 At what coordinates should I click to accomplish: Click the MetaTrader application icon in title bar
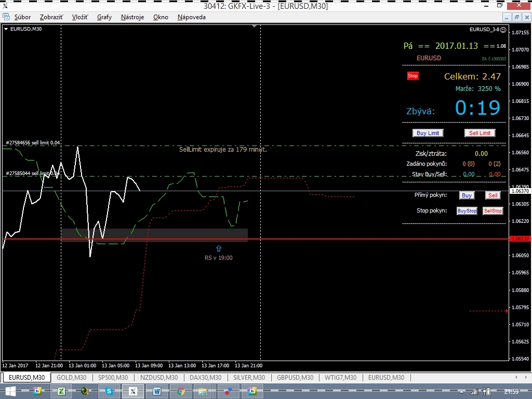tap(5, 5)
